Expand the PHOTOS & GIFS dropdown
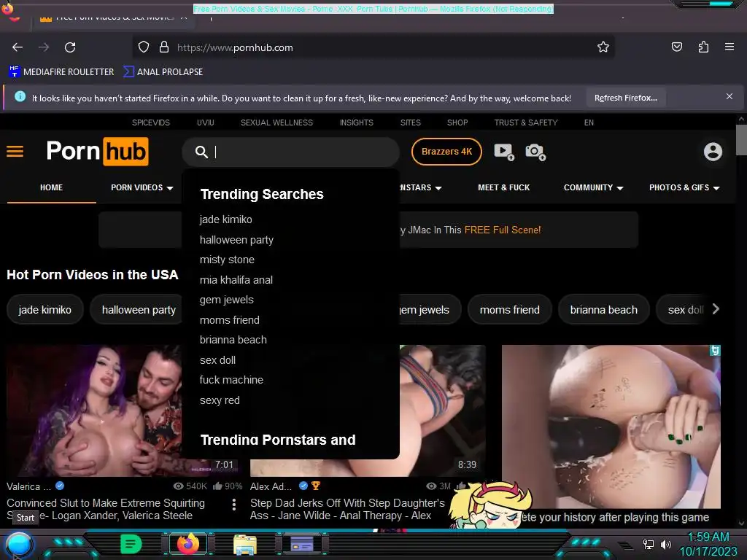Screen dimensions: 747x560 [x=684, y=187]
